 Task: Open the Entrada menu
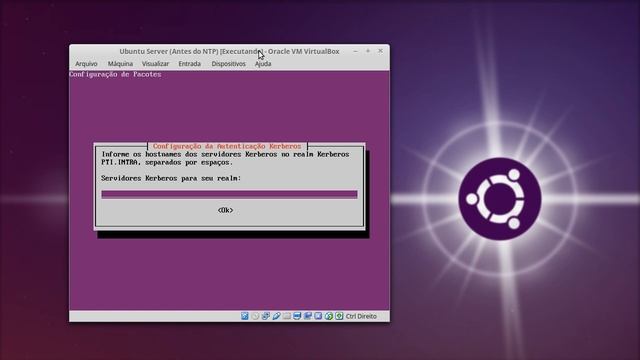point(189,64)
